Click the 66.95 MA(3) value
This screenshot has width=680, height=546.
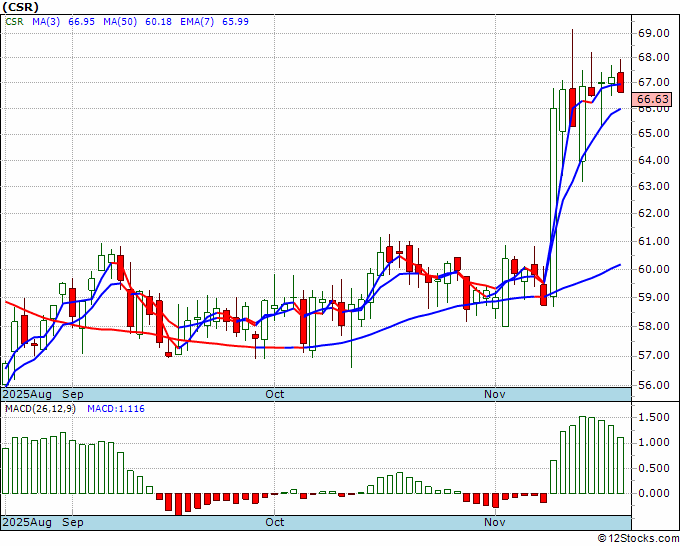coord(82,22)
